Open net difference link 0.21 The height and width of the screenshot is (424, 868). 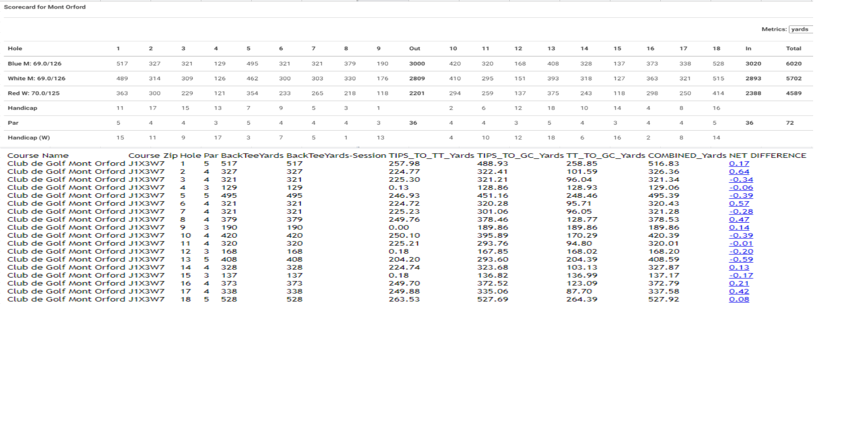tap(739, 283)
